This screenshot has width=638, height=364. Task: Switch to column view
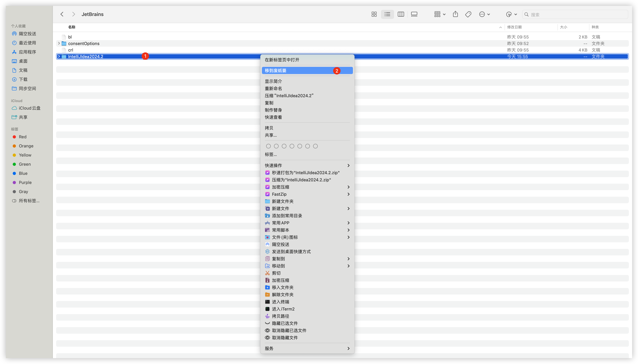click(401, 14)
